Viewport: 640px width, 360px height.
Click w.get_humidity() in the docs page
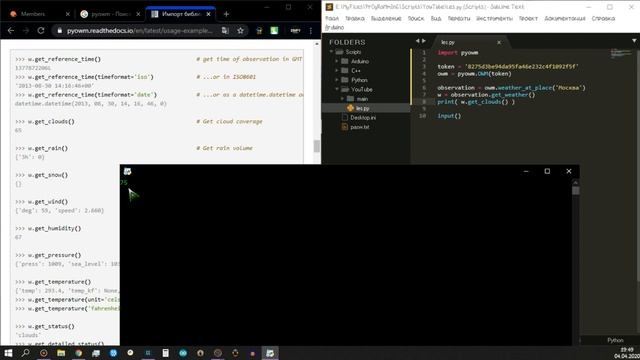(x=54, y=229)
